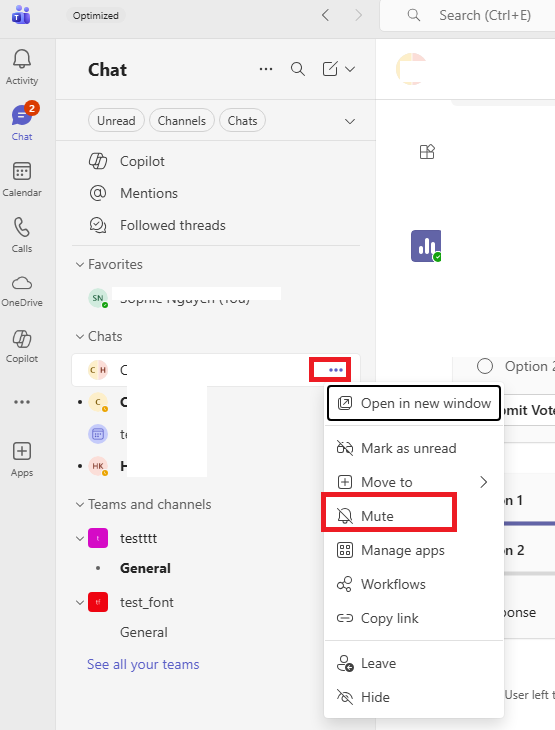Expand the filter chips chevron

coord(350,122)
